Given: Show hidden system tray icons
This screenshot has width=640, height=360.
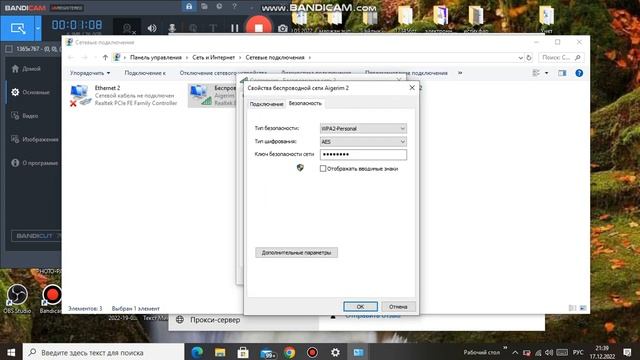Looking at the screenshot, I should coord(516,353).
